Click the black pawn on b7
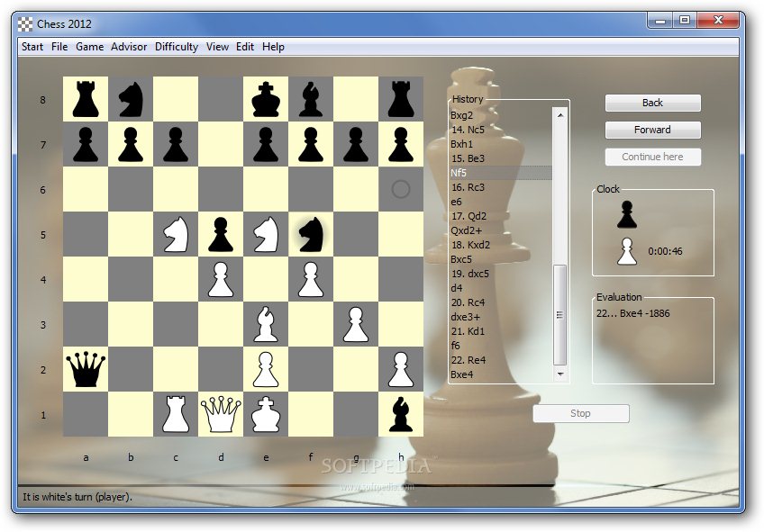This screenshot has width=764, height=532. pos(131,145)
